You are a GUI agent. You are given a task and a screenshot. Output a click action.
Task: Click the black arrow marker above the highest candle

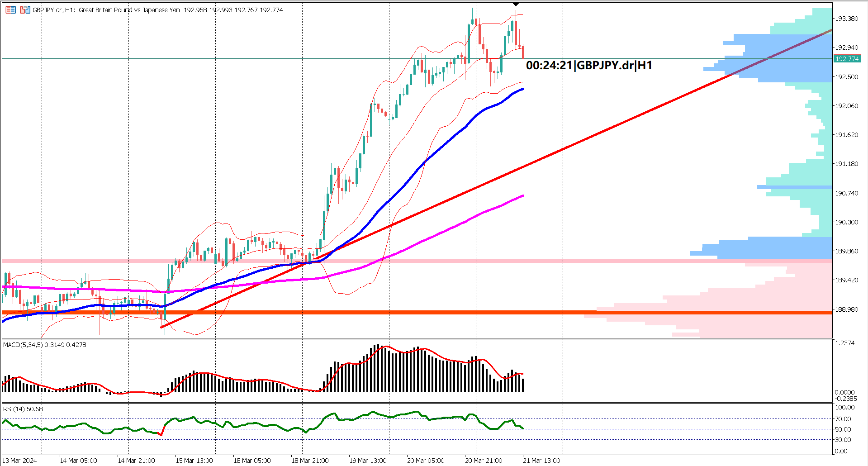tap(515, 5)
